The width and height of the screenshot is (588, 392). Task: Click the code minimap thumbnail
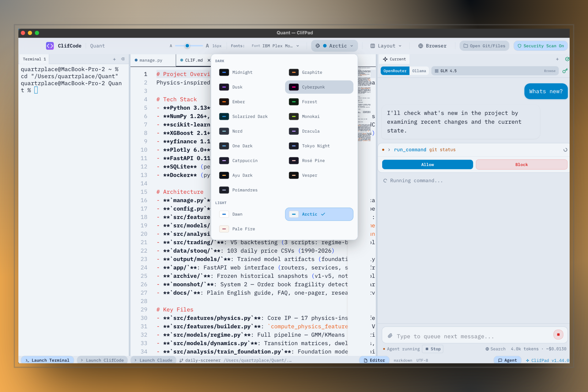click(x=364, y=104)
